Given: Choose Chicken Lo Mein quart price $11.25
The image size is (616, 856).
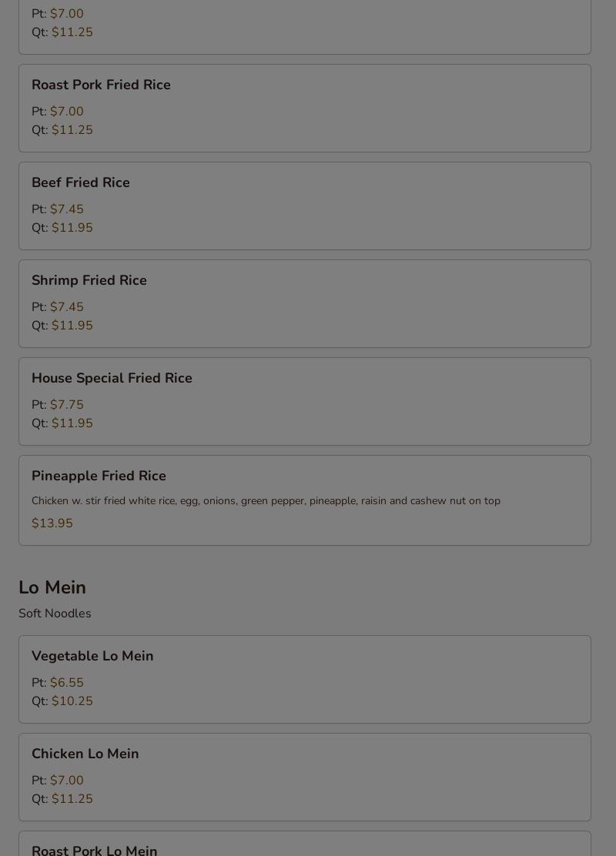Looking at the screenshot, I should (x=72, y=799).
